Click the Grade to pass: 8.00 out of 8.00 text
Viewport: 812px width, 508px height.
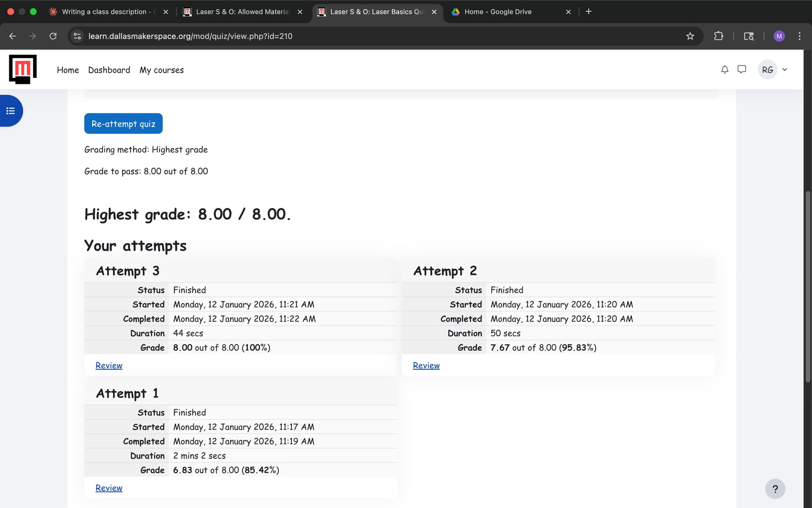coord(146,171)
